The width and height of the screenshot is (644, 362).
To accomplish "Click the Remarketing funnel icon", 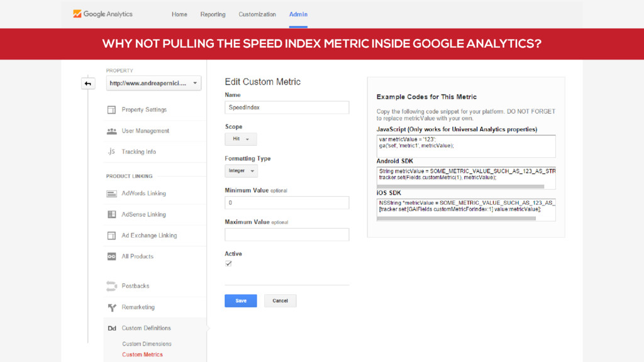I will (x=111, y=307).
